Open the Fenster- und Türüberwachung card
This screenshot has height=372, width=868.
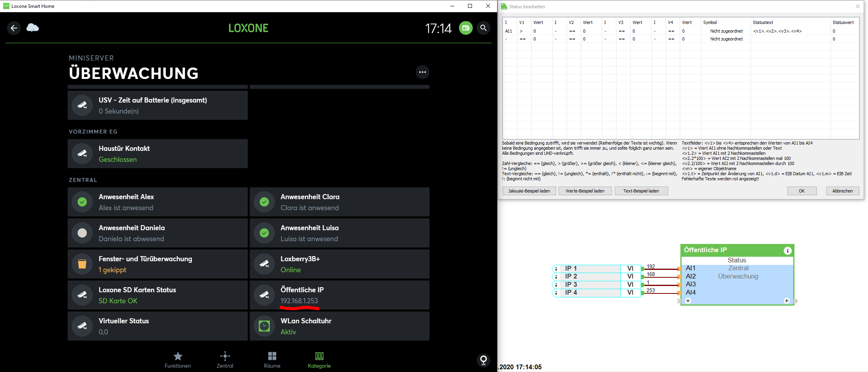[158, 264]
